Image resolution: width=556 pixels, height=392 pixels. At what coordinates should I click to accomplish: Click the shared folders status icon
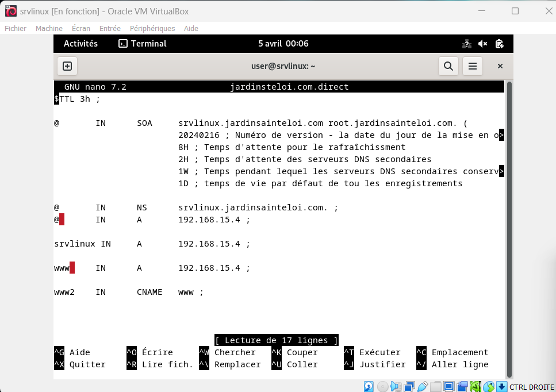pos(436,386)
